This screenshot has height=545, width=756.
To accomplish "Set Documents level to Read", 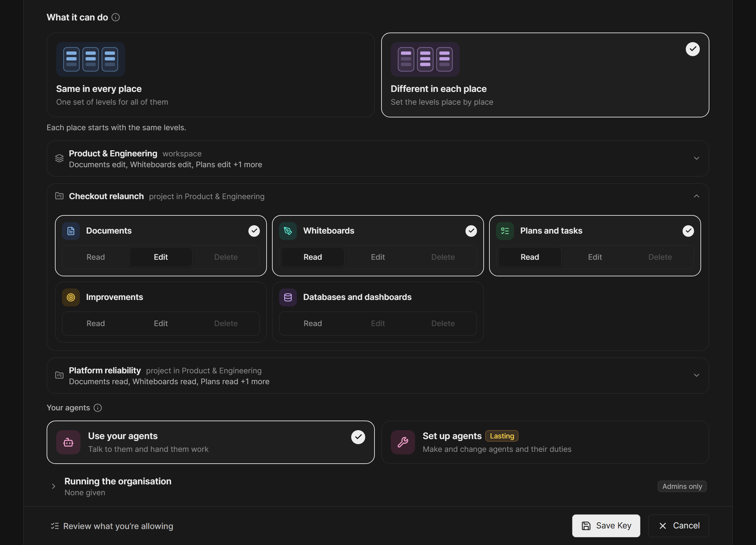I will [96, 257].
